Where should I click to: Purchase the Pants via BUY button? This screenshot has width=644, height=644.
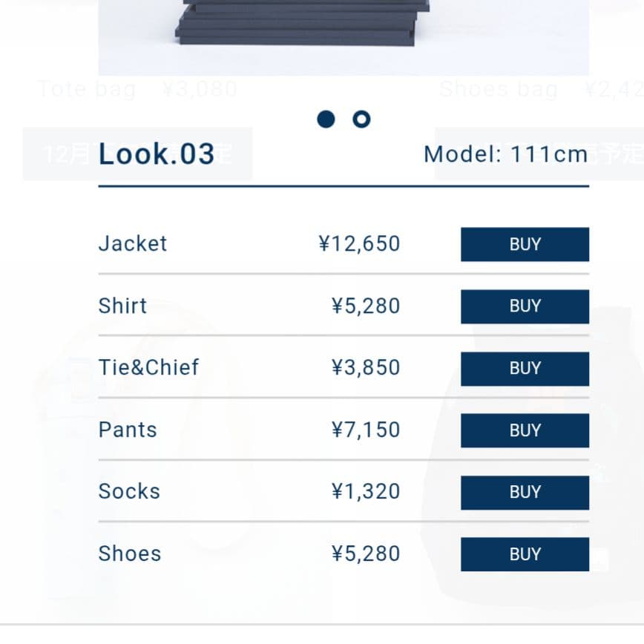[525, 430]
